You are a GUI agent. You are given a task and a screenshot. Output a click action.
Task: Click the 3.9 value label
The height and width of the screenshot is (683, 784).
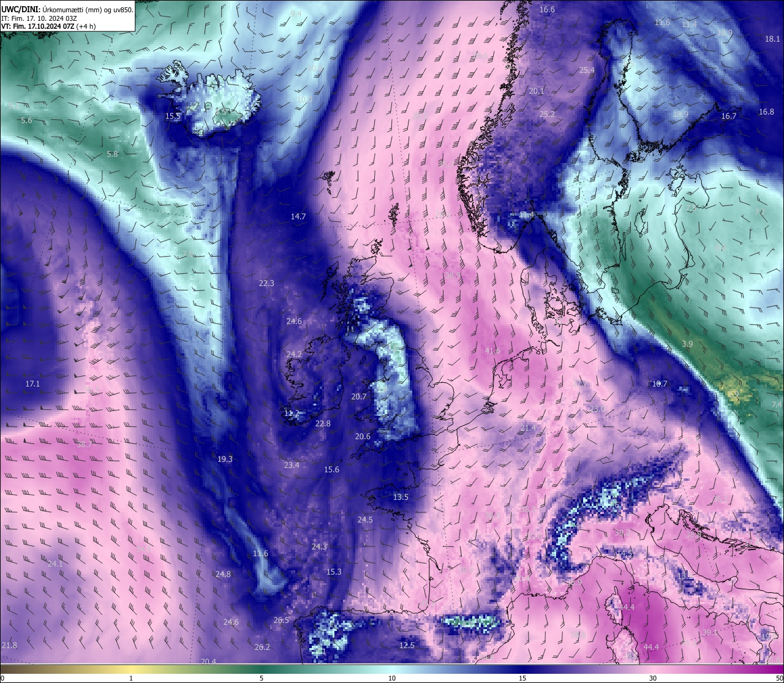687,344
